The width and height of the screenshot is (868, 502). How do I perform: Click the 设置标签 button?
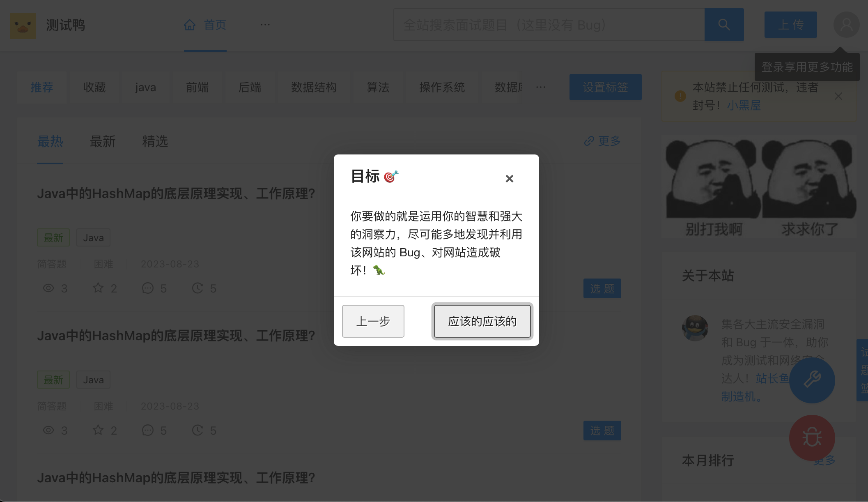pos(605,87)
